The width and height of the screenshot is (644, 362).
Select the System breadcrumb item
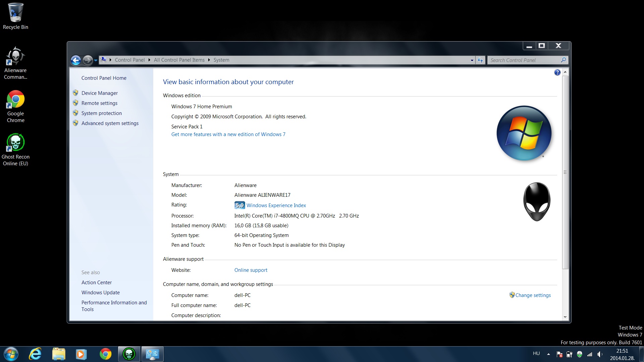coord(221,60)
